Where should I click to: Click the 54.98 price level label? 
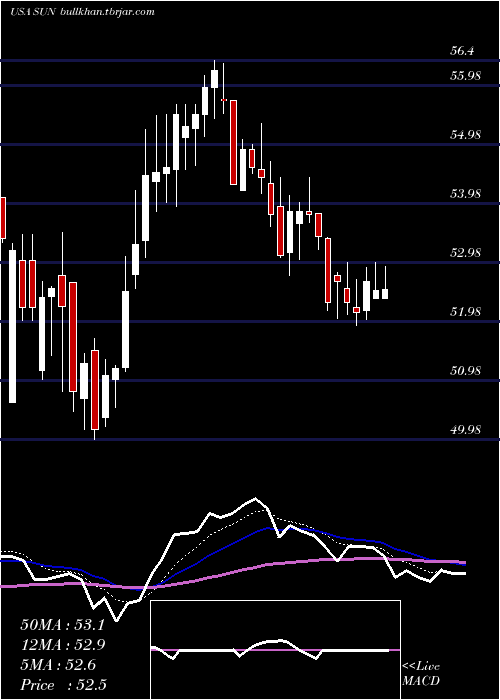click(465, 134)
